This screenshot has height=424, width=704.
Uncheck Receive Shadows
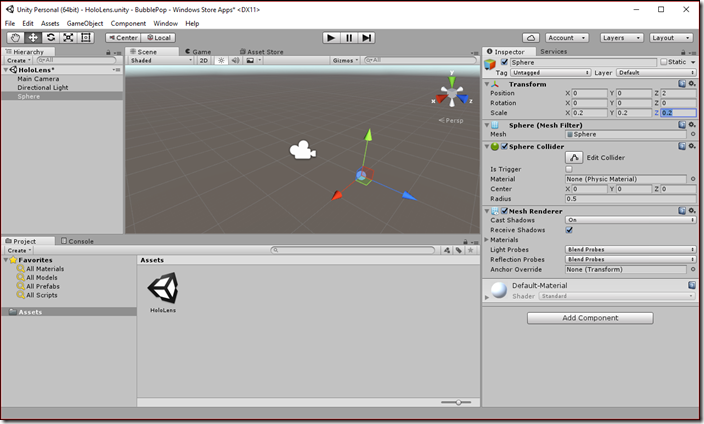[569, 230]
